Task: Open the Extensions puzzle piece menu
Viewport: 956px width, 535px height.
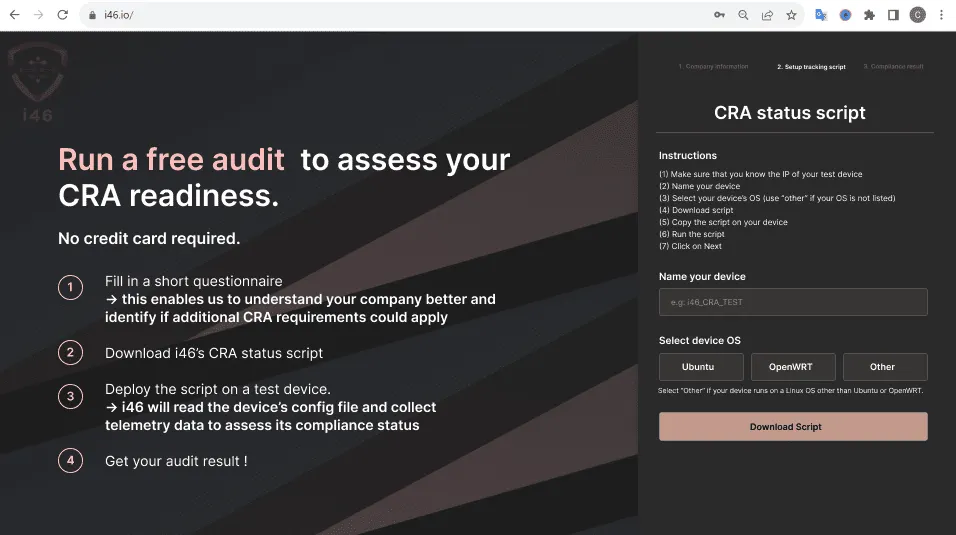Action: pyautogui.click(x=869, y=15)
